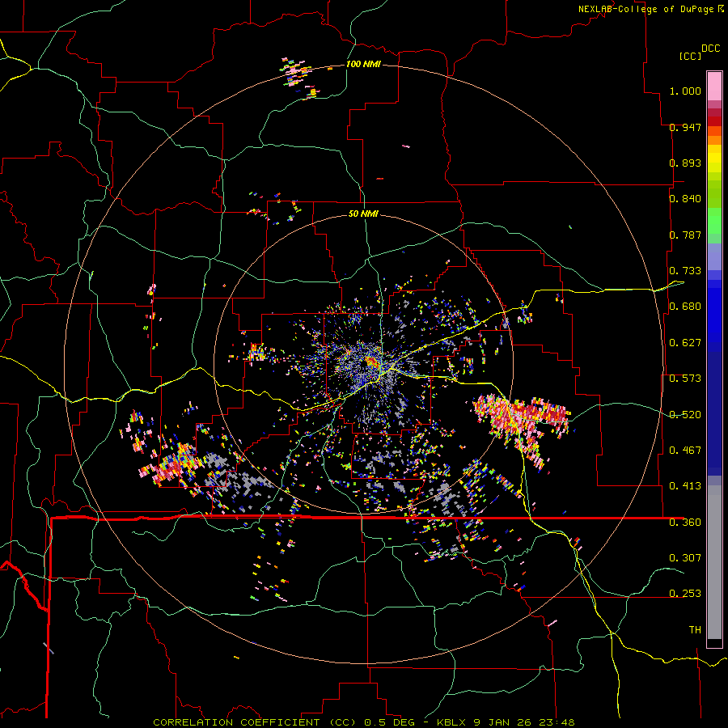Pick the gray low-value color bar segment
Screen dimensions: 728x728
[x=714, y=562]
